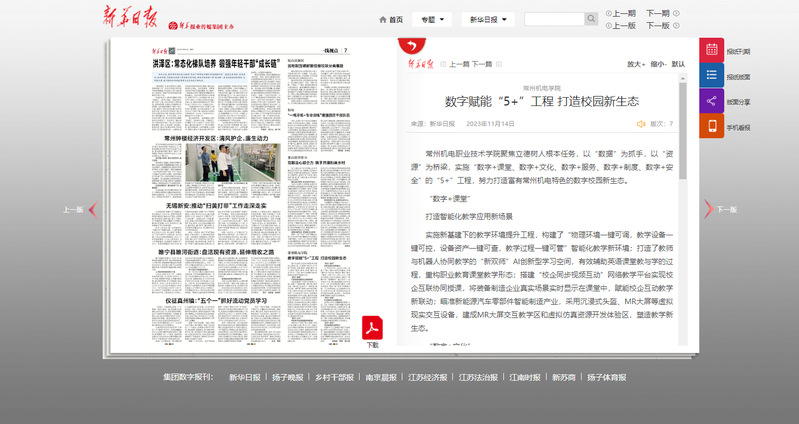The image size is (799, 424).
Task: Open 南京晨报 in bottom list
Action: (381, 378)
